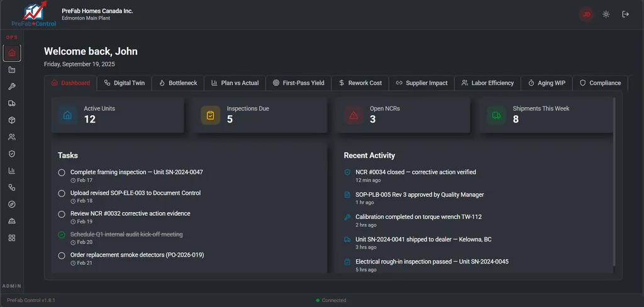Open the home icon in sidebar

(x=12, y=53)
